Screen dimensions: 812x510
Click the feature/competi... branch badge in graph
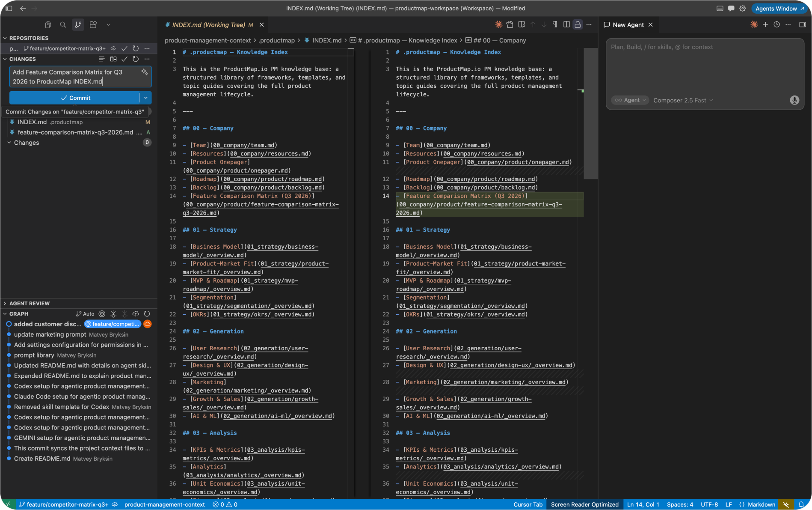click(x=112, y=324)
